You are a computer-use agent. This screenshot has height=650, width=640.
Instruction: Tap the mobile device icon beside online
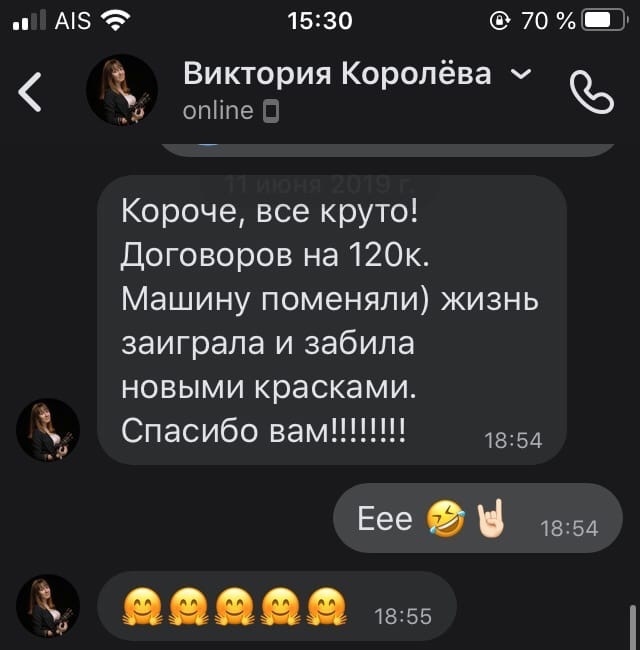click(x=272, y=112)
